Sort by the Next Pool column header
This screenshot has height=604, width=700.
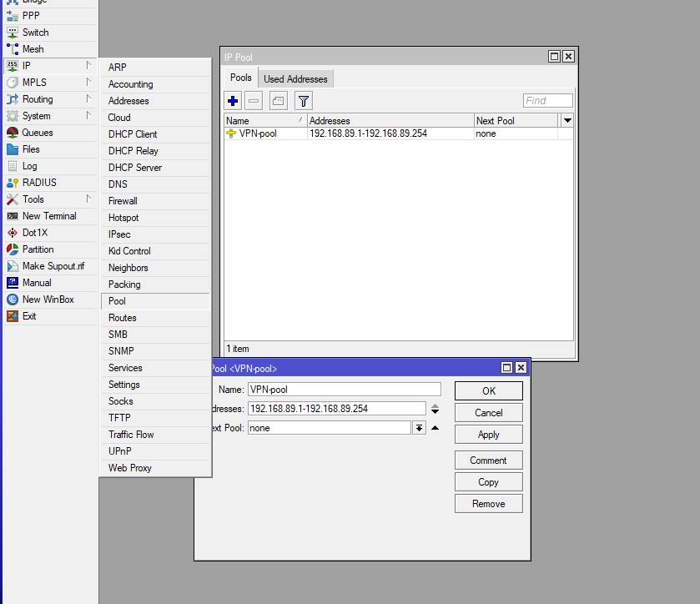[x=516, y=120]
